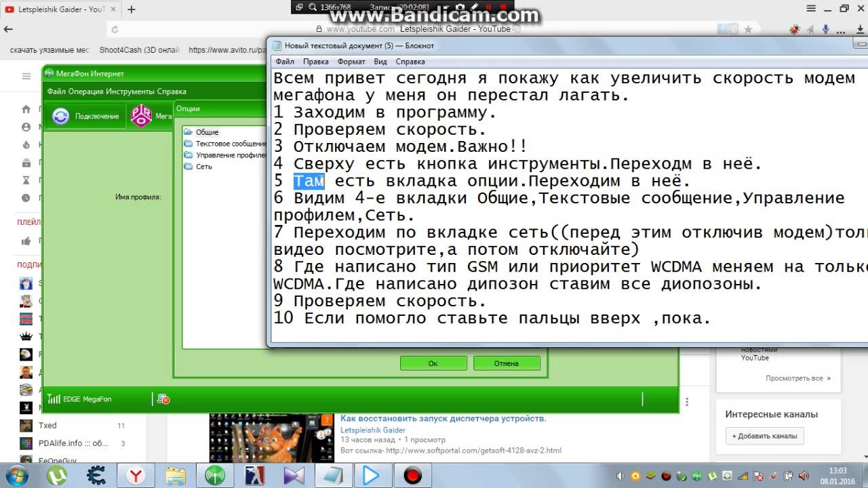Screen dimensions: 868x488
Task: Click YouTube sidebar liked videos thumb icon
Action: (26, 241)
